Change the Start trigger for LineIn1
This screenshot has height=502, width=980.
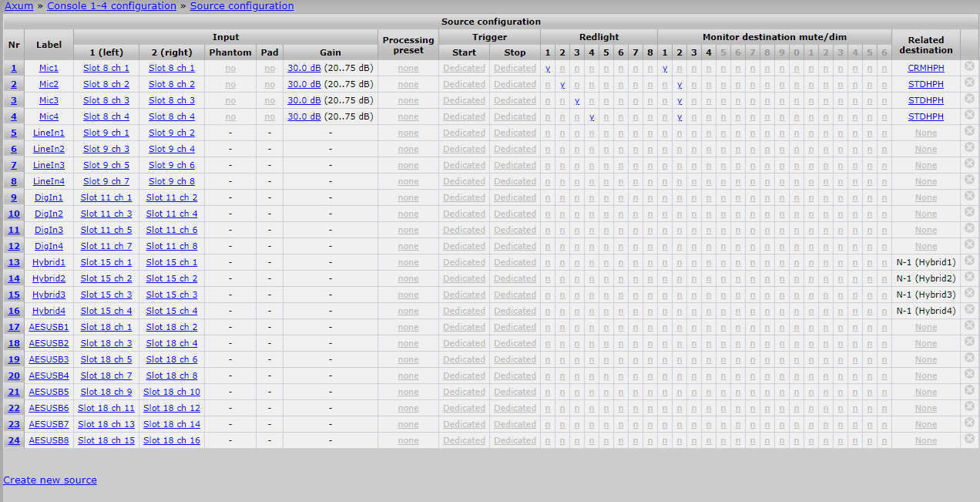coord(464,133)
